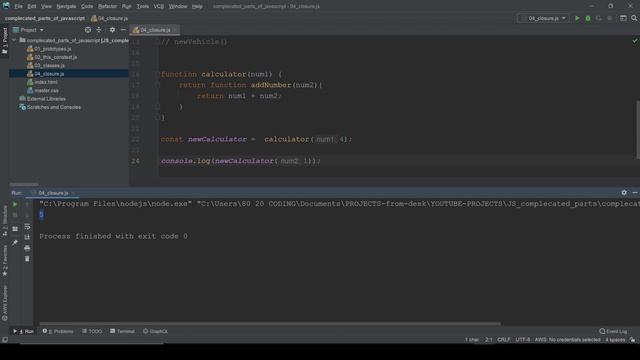The width and height of the screenshot is (640, 360).
Task: Open the Refactor menu
Action: pos(107,6)
